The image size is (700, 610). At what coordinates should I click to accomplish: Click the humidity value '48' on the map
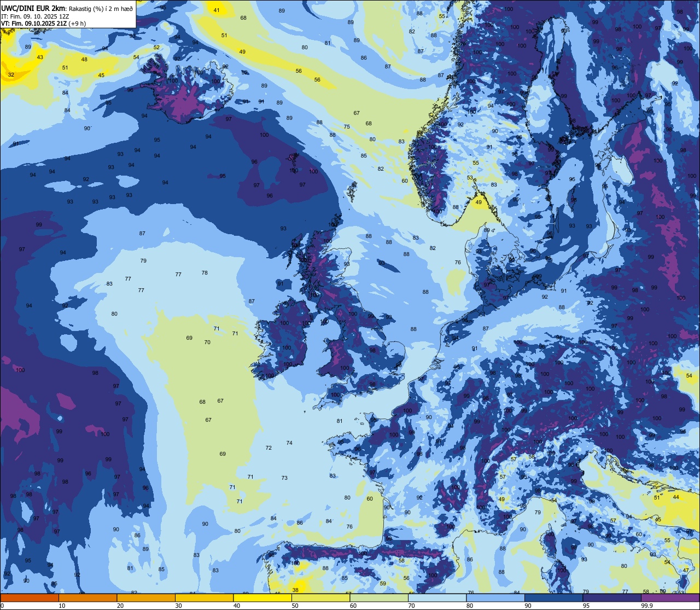coord(84,59)
